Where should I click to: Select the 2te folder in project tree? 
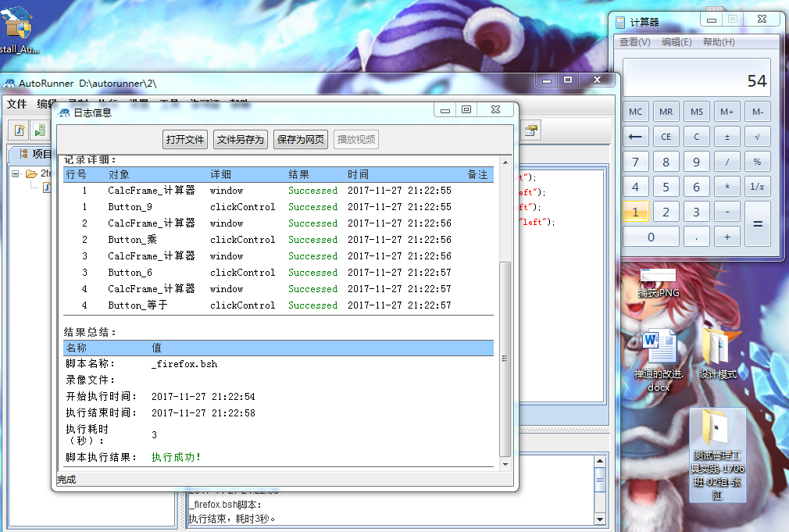[38, 173]
